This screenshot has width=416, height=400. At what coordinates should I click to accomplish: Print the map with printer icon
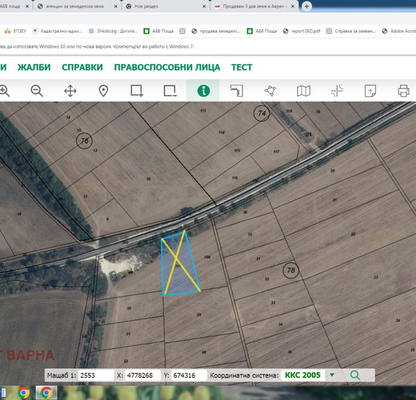click(x=403, y=91)
